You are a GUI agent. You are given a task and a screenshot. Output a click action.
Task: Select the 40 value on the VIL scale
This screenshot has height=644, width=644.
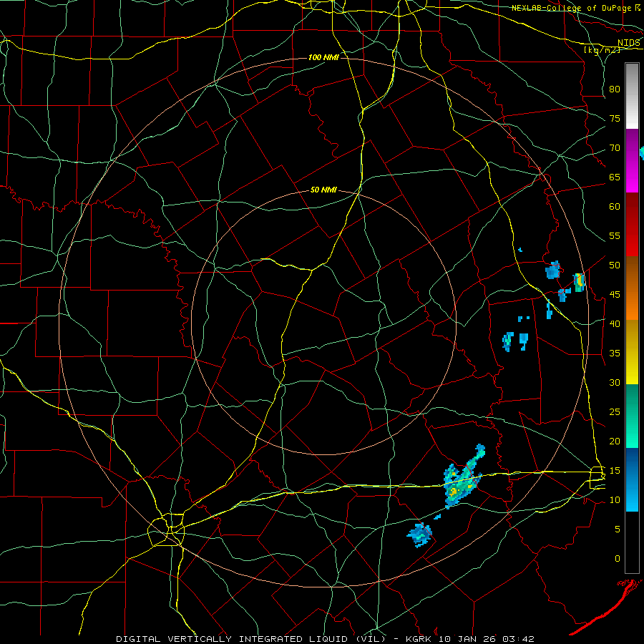tap(615, 323)
